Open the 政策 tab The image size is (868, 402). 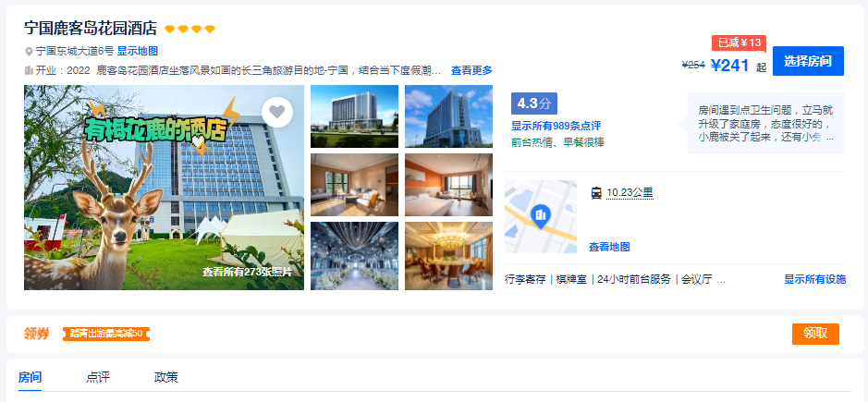pyautogui.click(x=166, y=378)
